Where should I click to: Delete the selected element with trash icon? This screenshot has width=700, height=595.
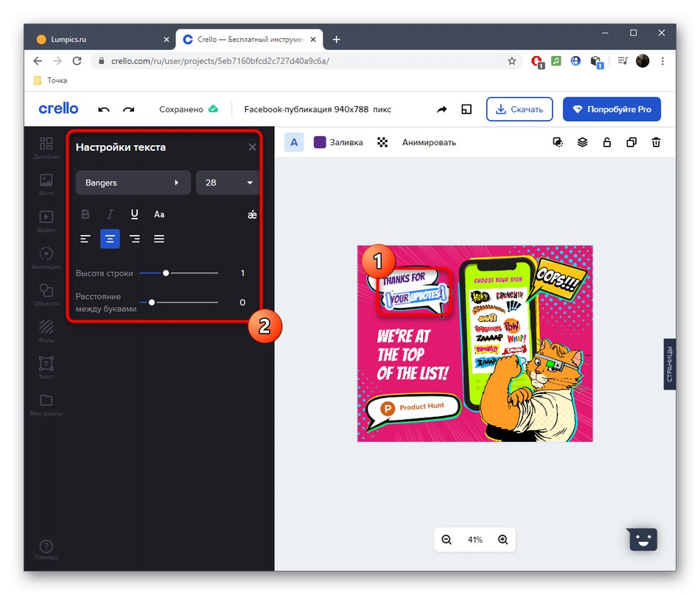click(x=656, y=142)
